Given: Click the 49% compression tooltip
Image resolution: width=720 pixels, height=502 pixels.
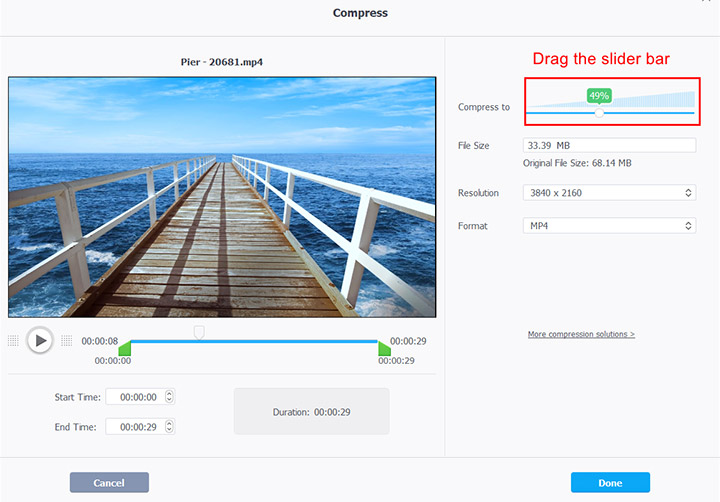Looking at the screenshot, I should tap(599, 96).
